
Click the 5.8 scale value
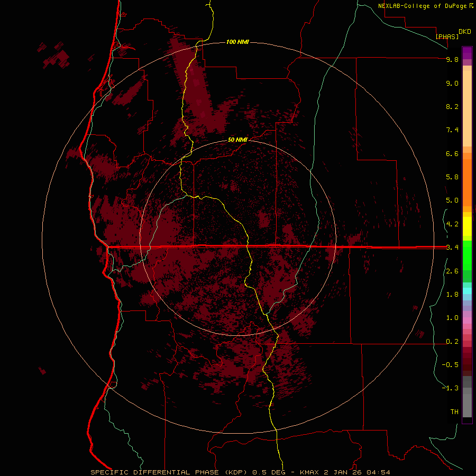(x=452, y=177)
